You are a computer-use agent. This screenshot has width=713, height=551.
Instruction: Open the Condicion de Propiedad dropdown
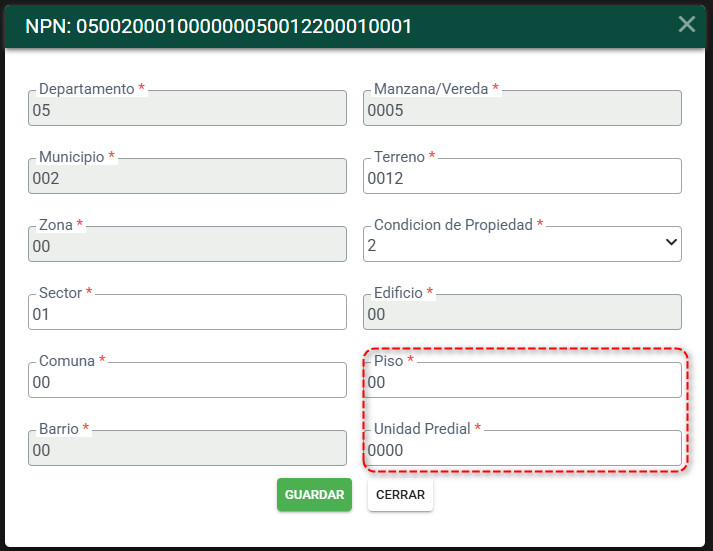point(522,244)
